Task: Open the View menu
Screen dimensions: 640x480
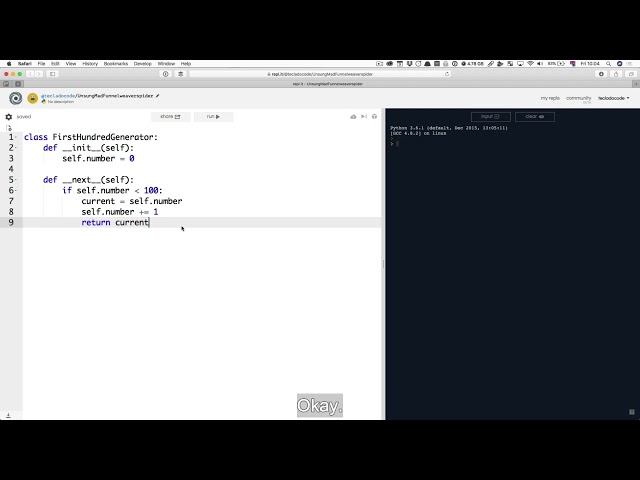Action: click(71, 64)
